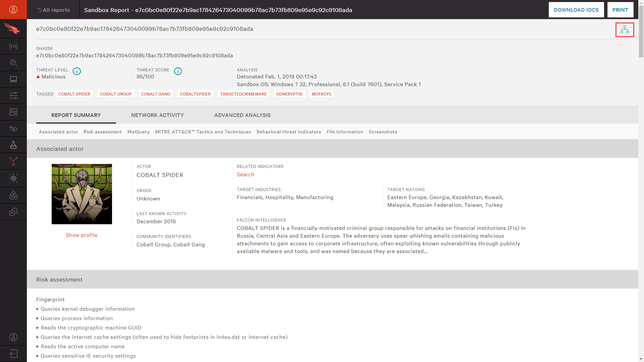Jump to File information section
Viewport: 644px width, 362px height.
[345, 132]
